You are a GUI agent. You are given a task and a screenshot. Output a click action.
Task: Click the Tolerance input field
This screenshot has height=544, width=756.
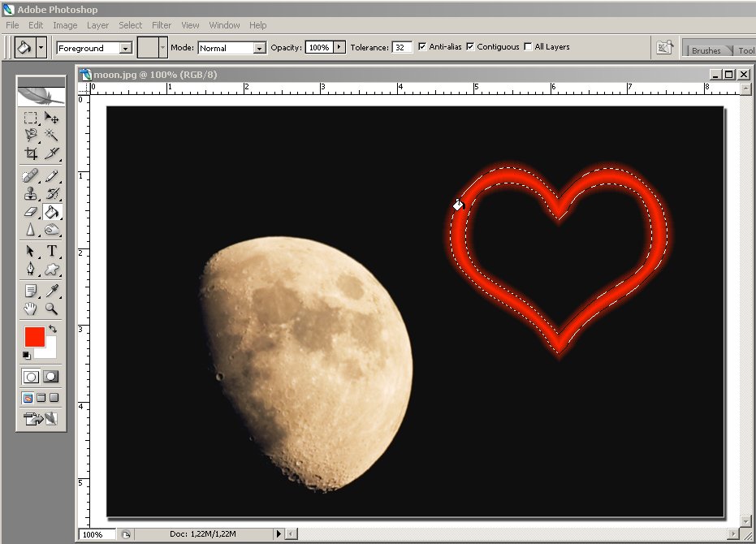[402, 47]
